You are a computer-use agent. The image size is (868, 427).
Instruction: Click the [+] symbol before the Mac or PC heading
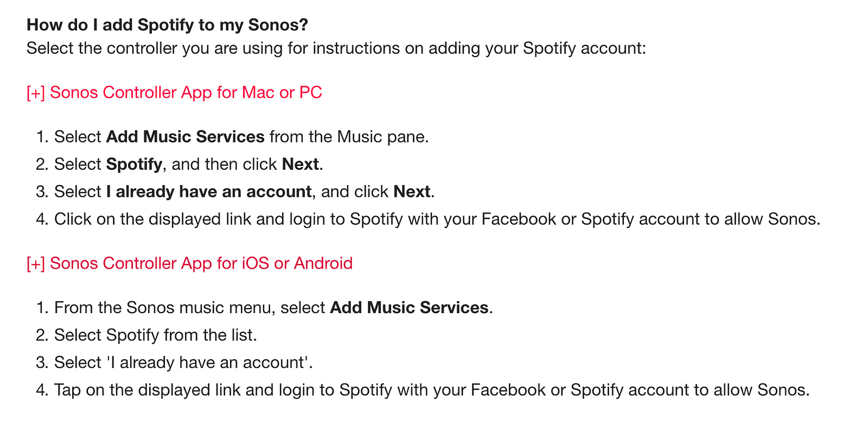(36, 93)
